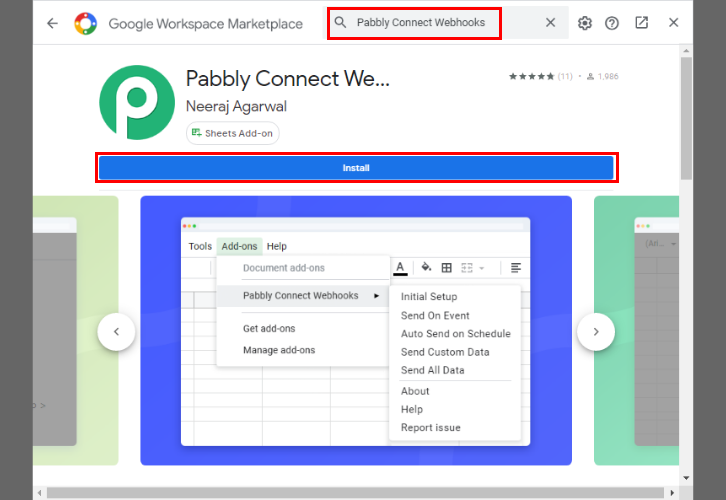Open the Google Workspace Marketplace logo

click(x=86, y=23)
